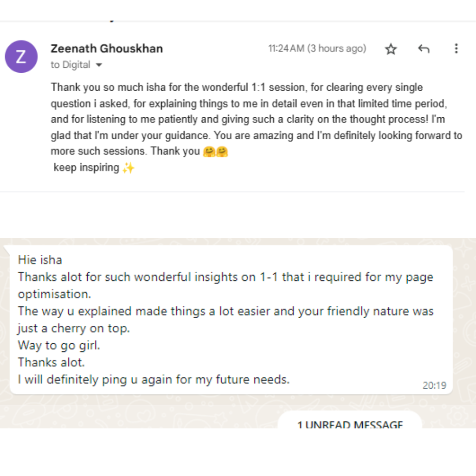Screen dimensions: 476x476
Task: Click the Reply arrow icon
Action: click(424, 49)
